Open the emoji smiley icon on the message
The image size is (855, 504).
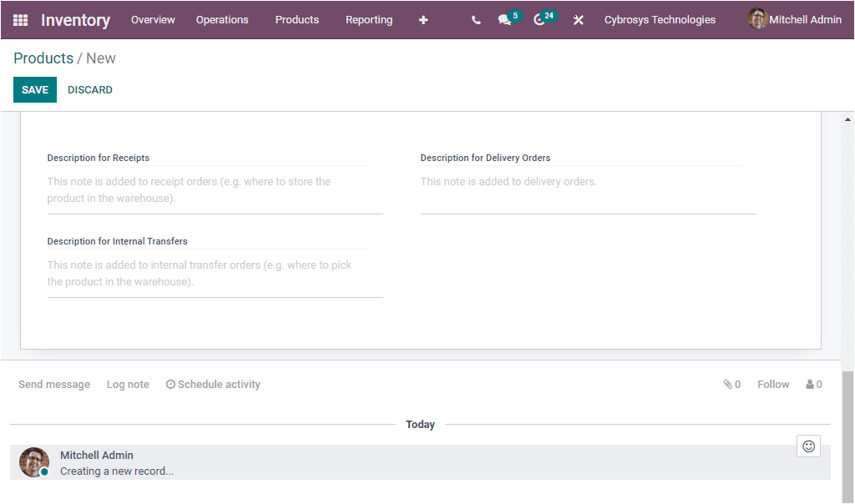click(x=807, y=446)
